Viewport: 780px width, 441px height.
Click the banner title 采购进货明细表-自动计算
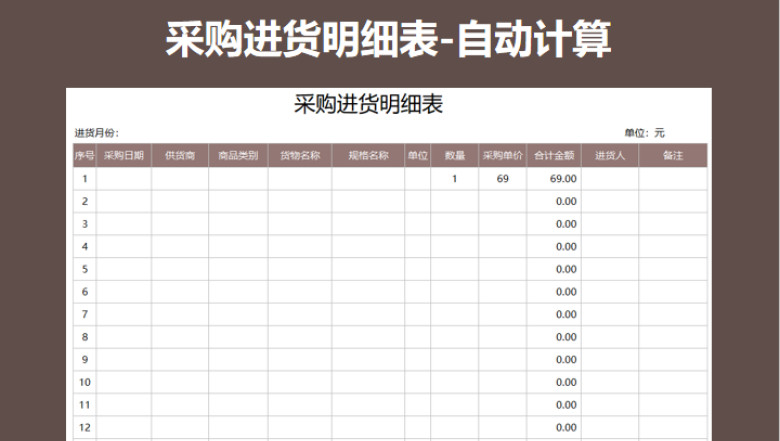pyautogui.click(x=388, y=39)
